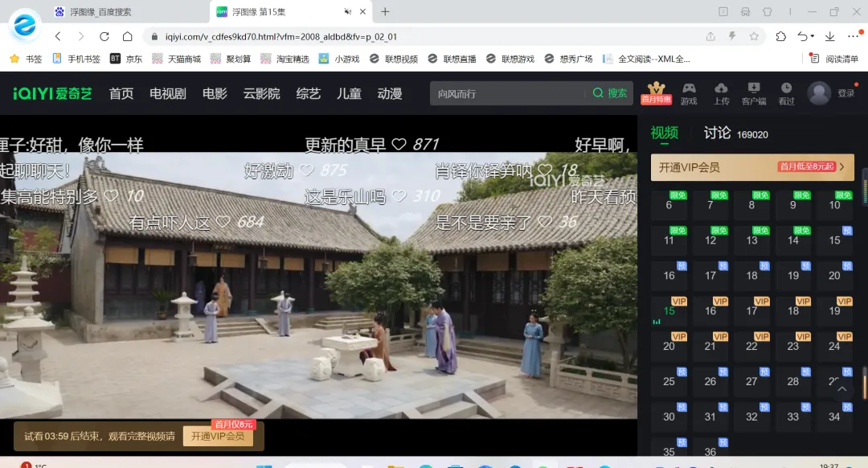The width and height of the screenshot is (868, 468).
Task: Open the extensions puzzle icon
Action: coord(780,36)
